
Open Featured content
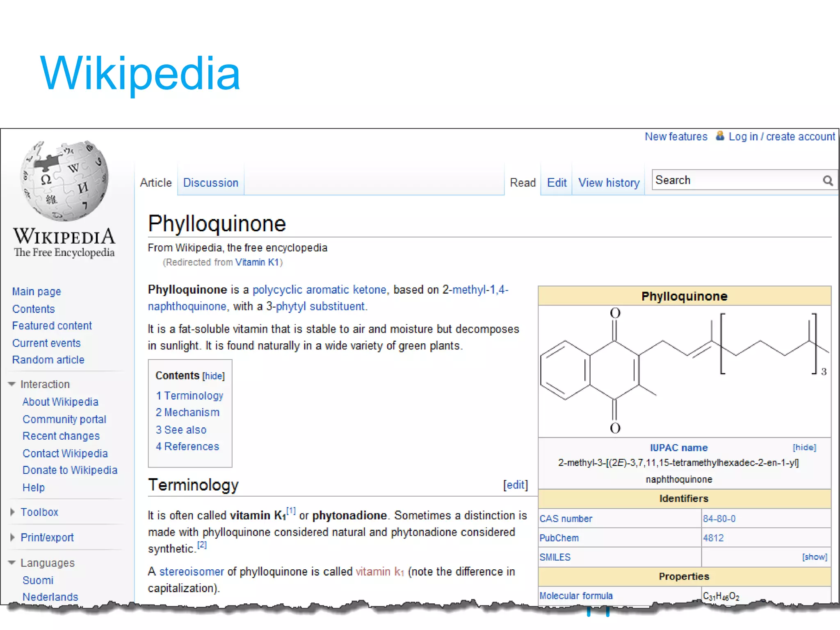tap(52, 326)
